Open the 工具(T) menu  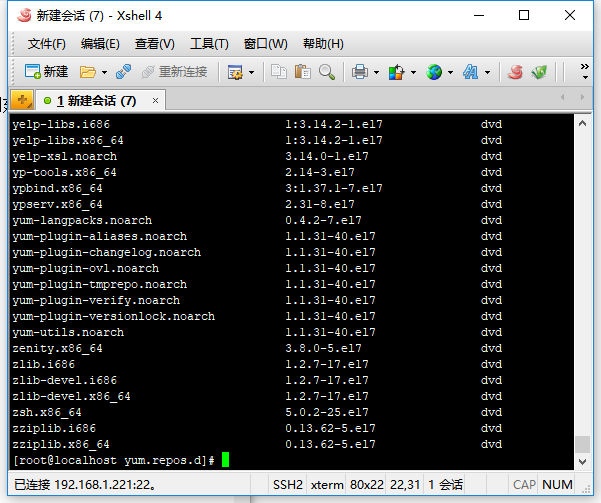tap(209, 44)
